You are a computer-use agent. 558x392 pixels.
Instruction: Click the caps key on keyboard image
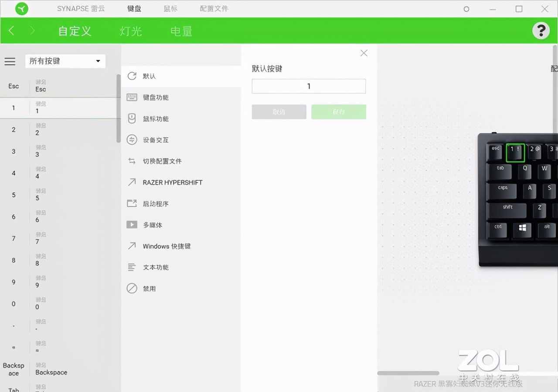click(x=502, y=190)
